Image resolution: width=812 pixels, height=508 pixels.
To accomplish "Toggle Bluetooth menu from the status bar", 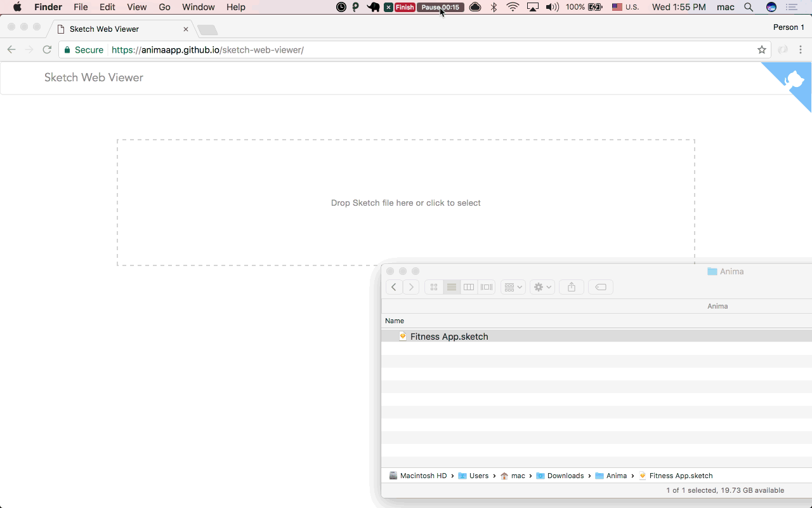I will pyautogui.click(x=494, y=7).
